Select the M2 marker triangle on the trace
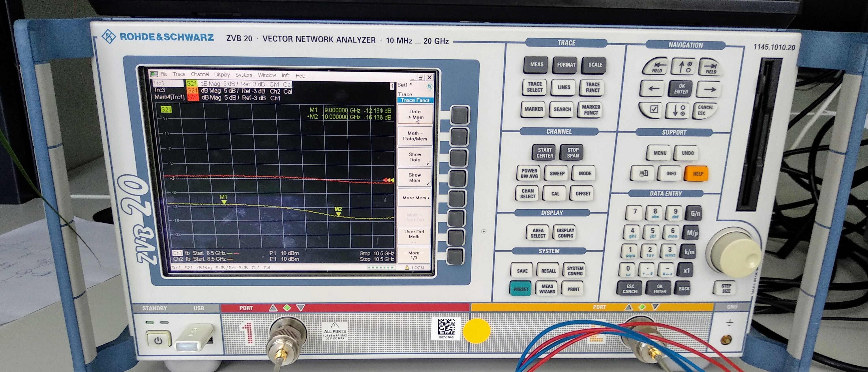This screenshot has height=372, width=868. (x=339, y=214)
